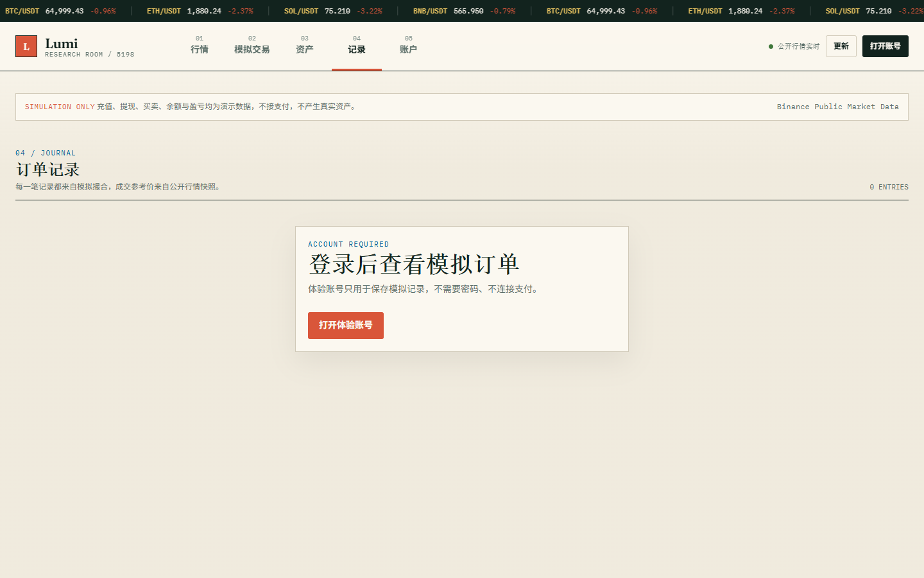
Task: Click the 打开账号 button in header
Action: (886, 46)
